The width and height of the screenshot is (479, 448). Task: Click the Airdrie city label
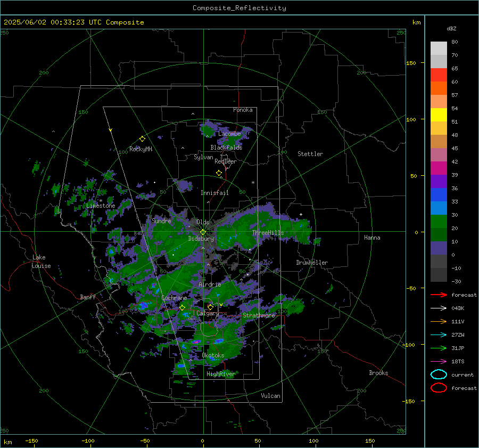coord(210,284)
